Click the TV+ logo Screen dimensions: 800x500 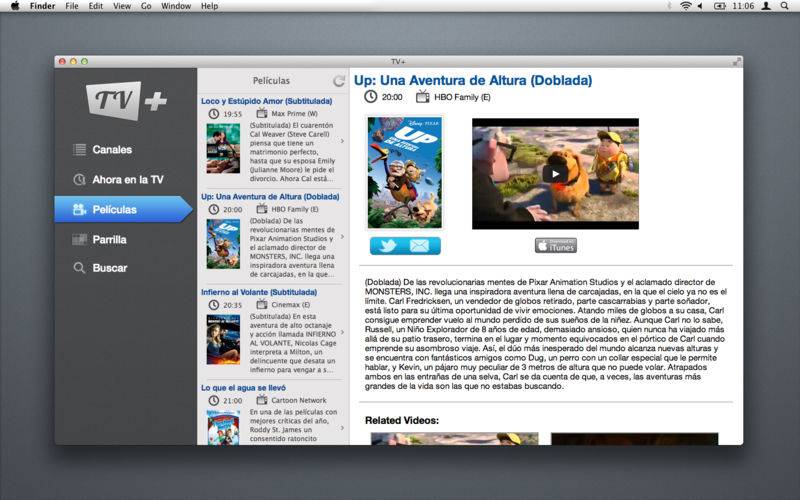pos(126,101)
